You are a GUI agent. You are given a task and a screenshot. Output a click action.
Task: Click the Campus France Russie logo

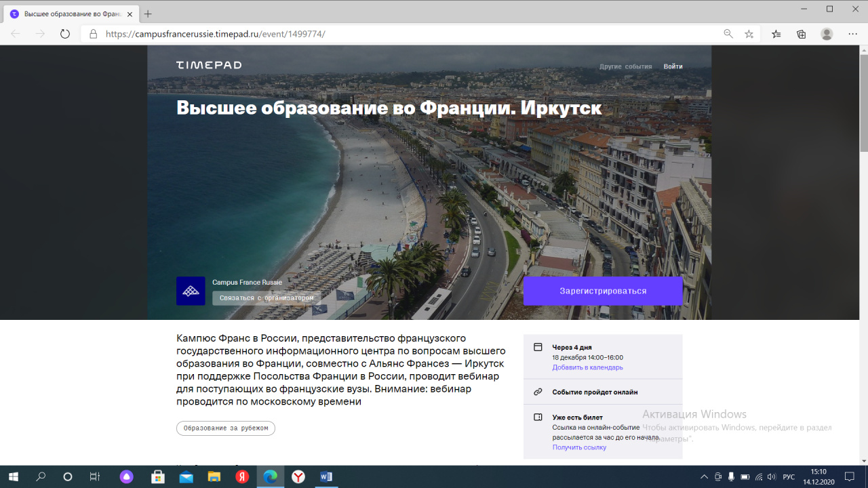pos(191,291)
